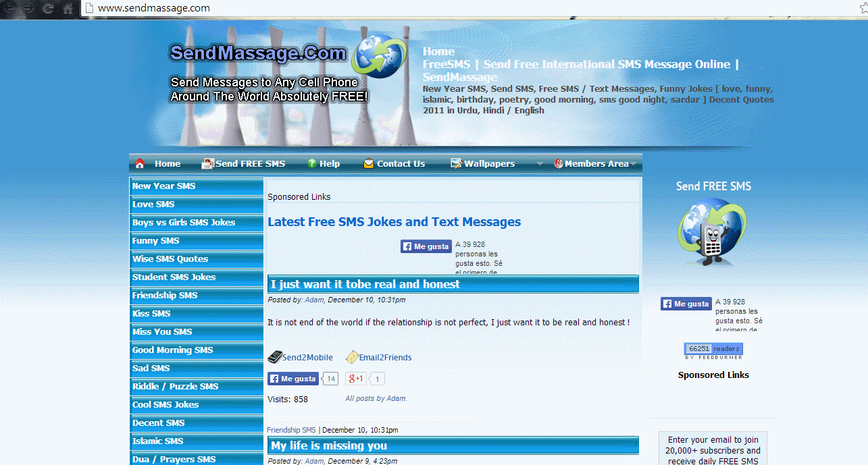Click the Facebook Me gusta button
The image size is (868, 465).
coord(292,379)
